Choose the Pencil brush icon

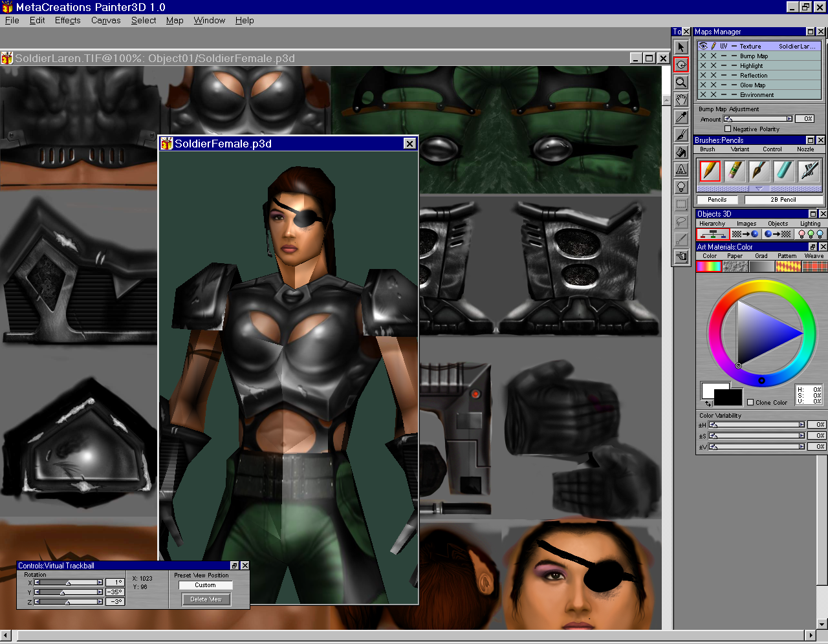710,171
